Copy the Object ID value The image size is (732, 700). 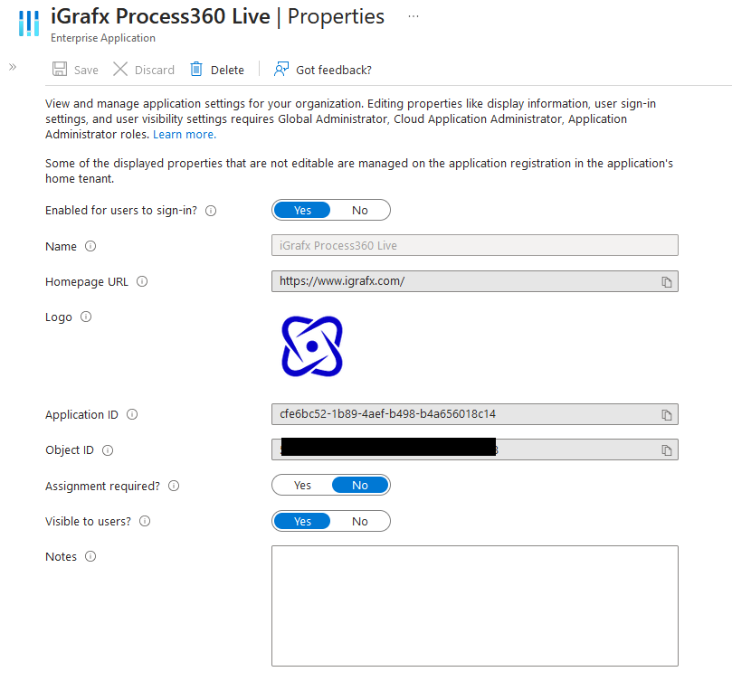pyautogui.click(x=667, y=449)
